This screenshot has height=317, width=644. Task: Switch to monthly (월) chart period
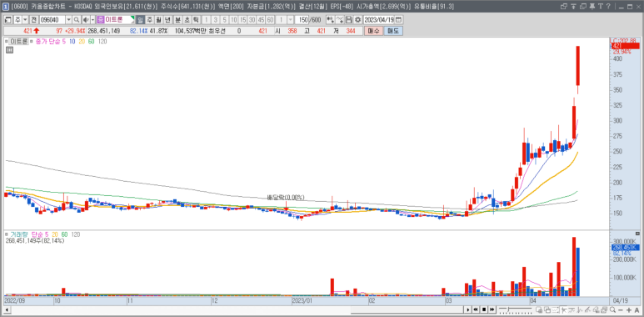158,20
